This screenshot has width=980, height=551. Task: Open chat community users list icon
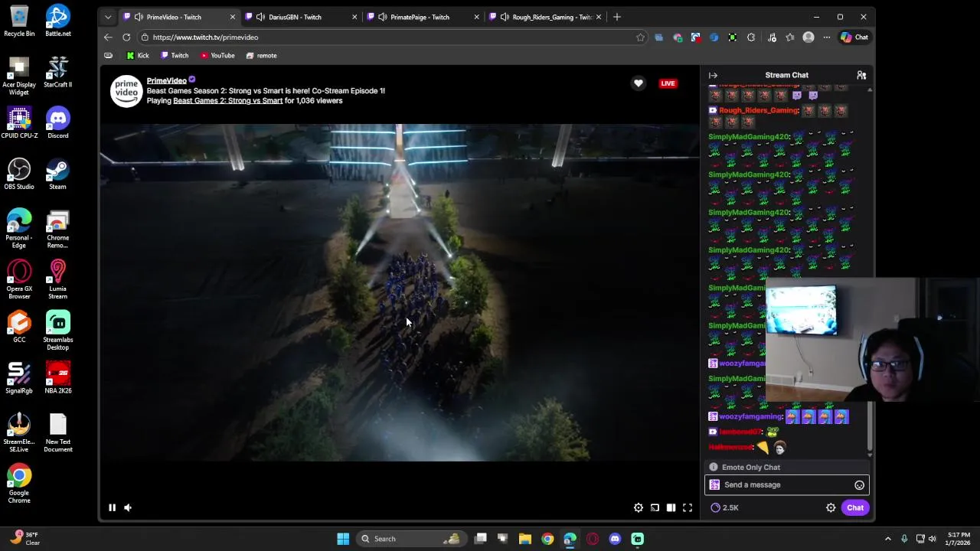click(861, 75)
